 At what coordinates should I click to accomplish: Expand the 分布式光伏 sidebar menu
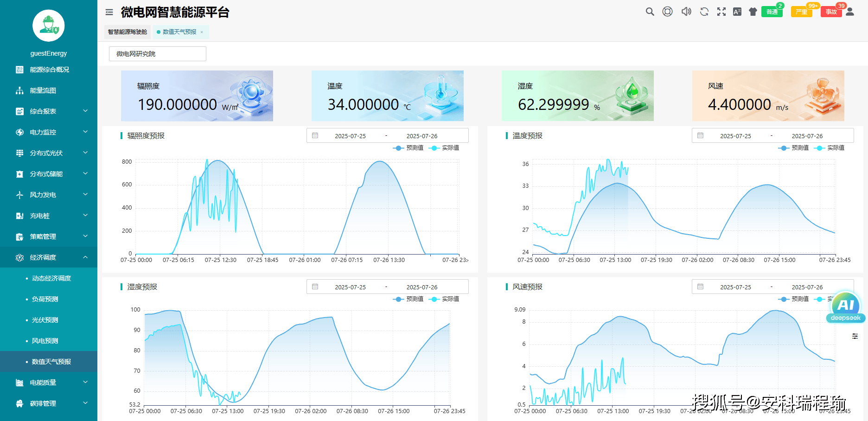tap(49, 153)
